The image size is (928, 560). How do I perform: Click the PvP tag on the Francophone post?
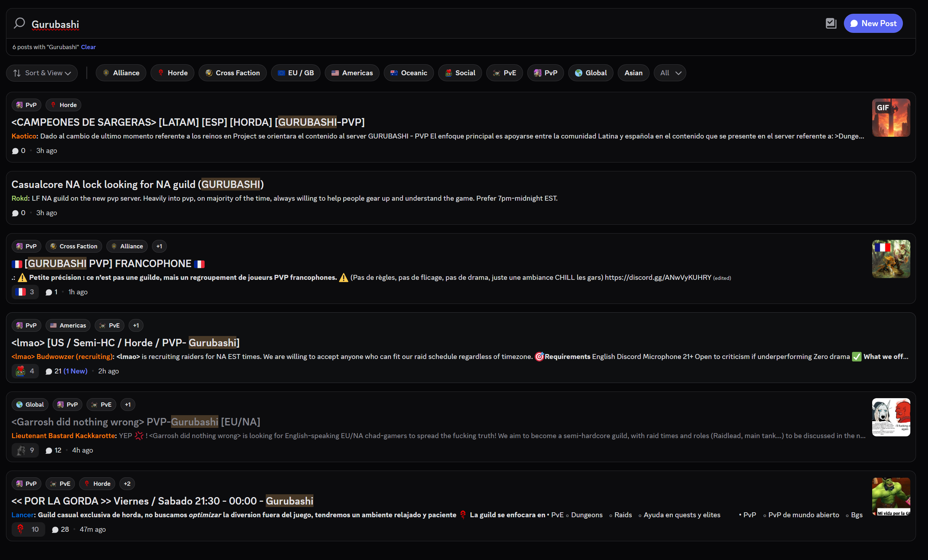(x=27, y=246)
